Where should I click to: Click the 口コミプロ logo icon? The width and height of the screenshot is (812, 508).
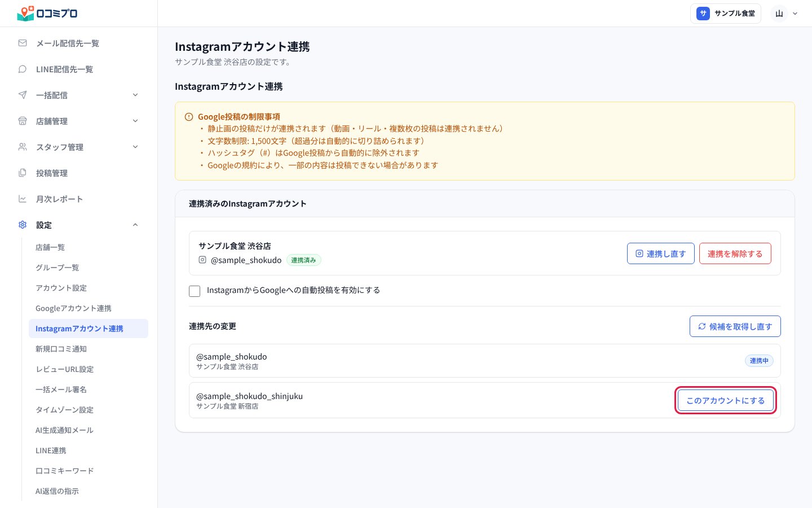26,14
